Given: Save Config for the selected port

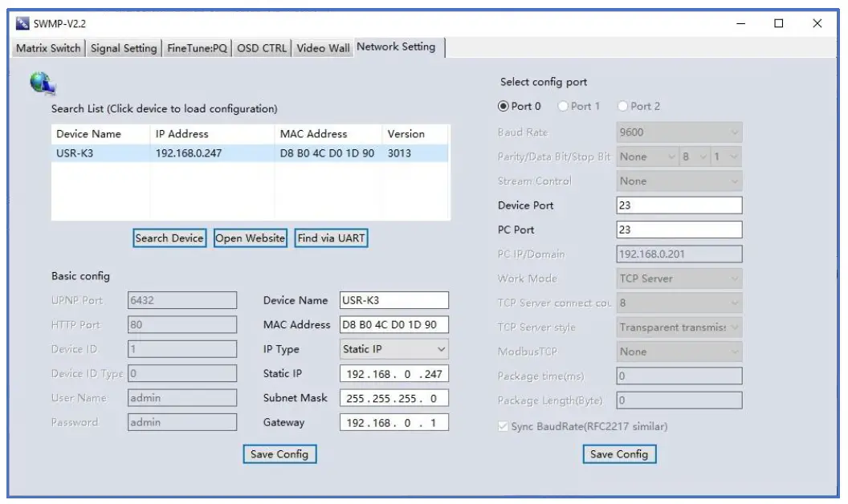Looking at the screenshot, I should pos(619,454).
